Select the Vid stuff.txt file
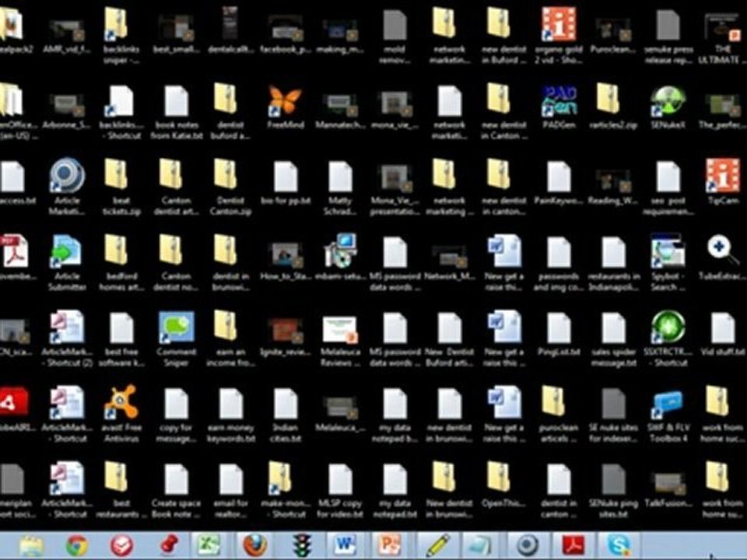 (x=723, y=334)
